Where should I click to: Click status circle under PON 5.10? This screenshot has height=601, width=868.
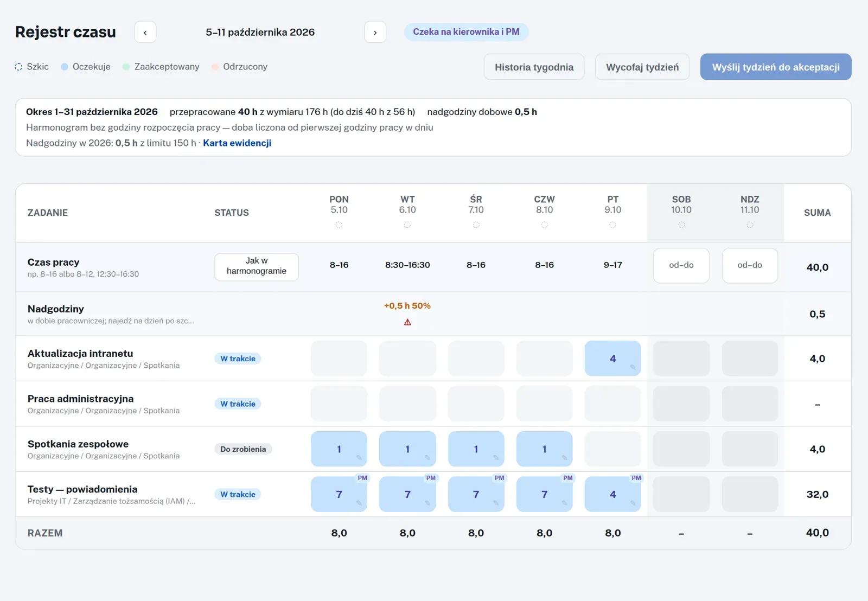pyautogui.click(x=339, y=225)
